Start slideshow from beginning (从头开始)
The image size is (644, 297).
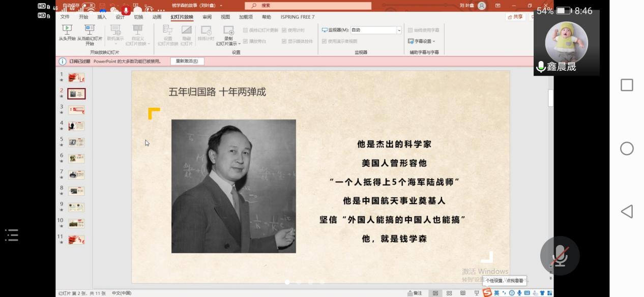point(67,33)
